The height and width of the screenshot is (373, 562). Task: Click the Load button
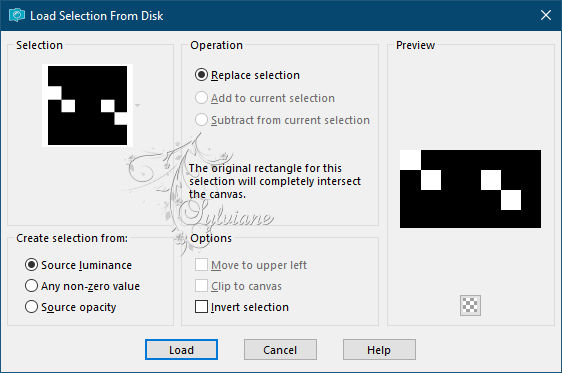tap(181, 349)
